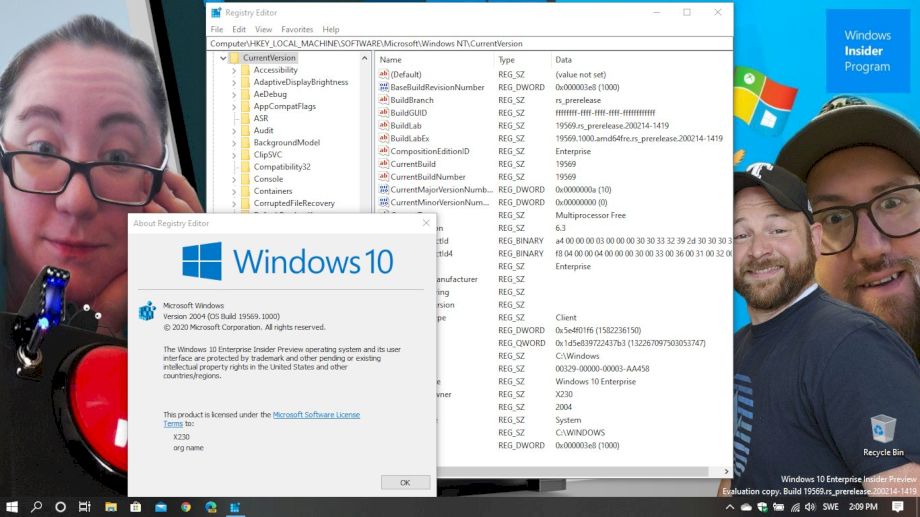Viewport: 920px width, 517px height.
Task: Click the Registry Editor taskbar icon
Action: click(x=235, y=507)
